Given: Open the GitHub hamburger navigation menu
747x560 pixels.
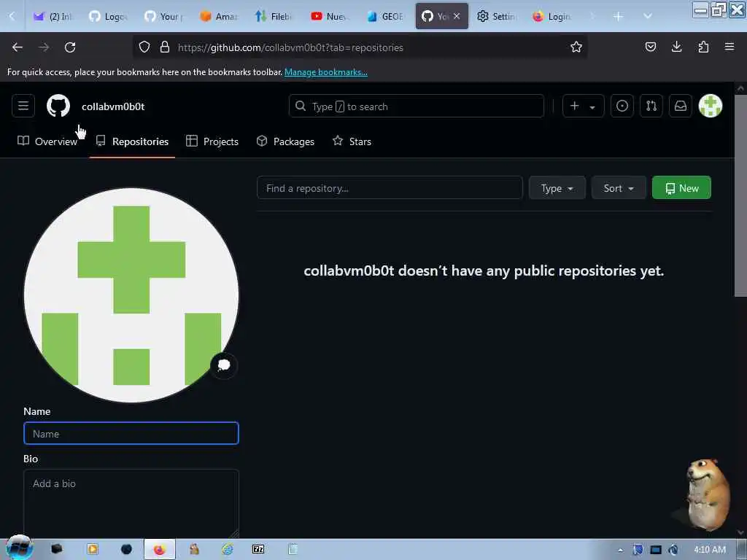Looking at the screenshot, I should coord(23,106).
